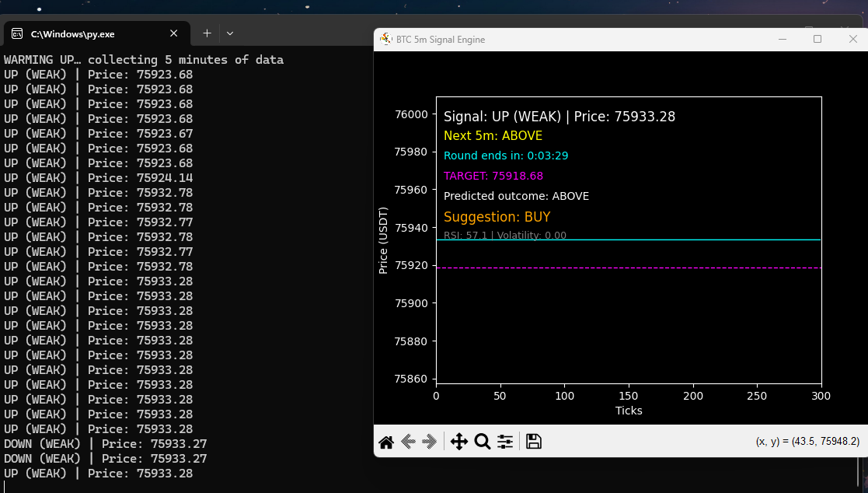Image resolution: width=868 pixels, height=493 pixels.
Task: Click the terminal tab icon for py.exe
Action: tap(17, 33)
